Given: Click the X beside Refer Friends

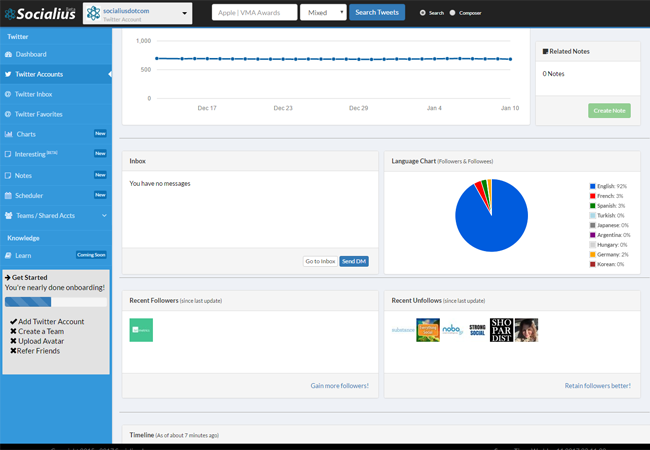Looking at the screenshot, I should coord(13,351).
